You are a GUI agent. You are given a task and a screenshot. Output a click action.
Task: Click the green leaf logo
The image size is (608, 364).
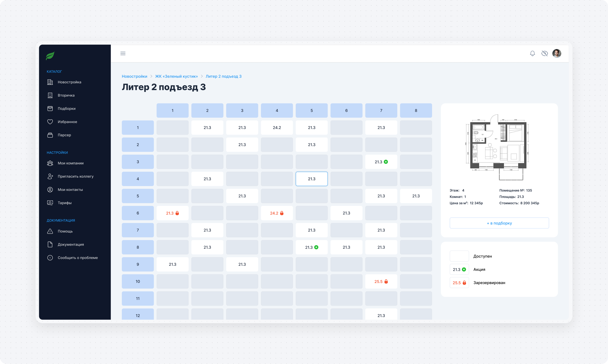pyautogui.click(x=50, y=56)
